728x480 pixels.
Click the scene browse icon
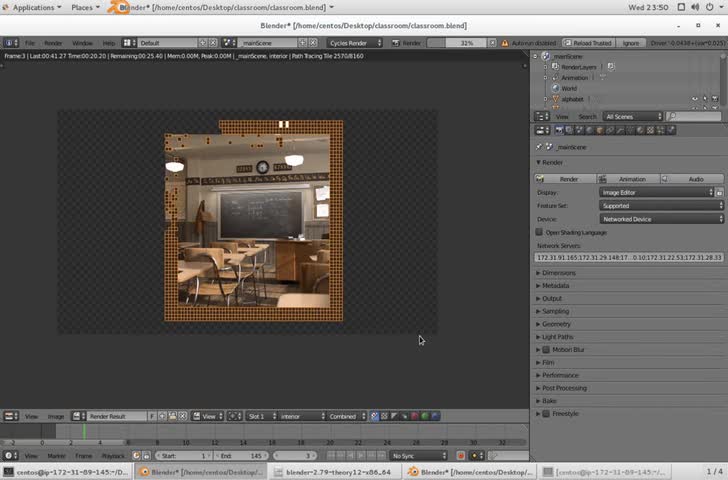(229, 43)
